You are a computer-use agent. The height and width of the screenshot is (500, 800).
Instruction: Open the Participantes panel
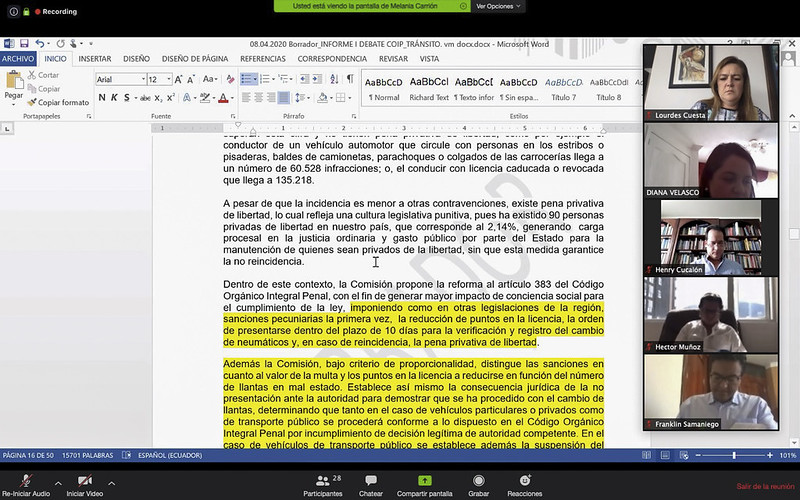[x=322, y=481]
